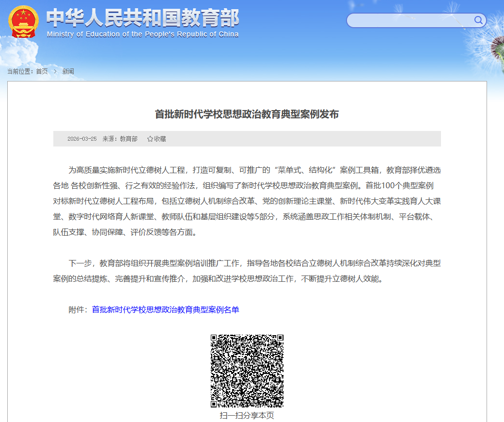Click the paragraph starting 下一步
The height and width of the screenshot is (422, 504).
(x=247, y=271)
